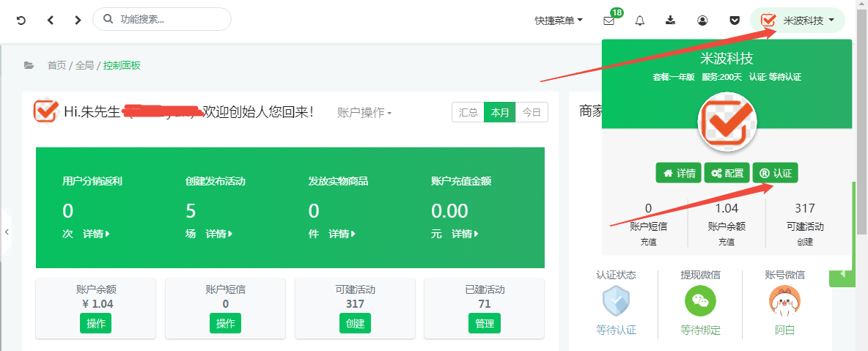Open the user profile icon
This screenshot has width=868, height=351.
click(x=702, y=21)
